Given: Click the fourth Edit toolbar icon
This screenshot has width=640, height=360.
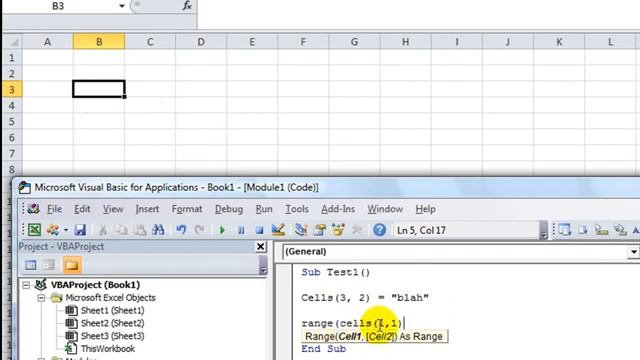Looking at the screenshot, I should click(620, 230).
